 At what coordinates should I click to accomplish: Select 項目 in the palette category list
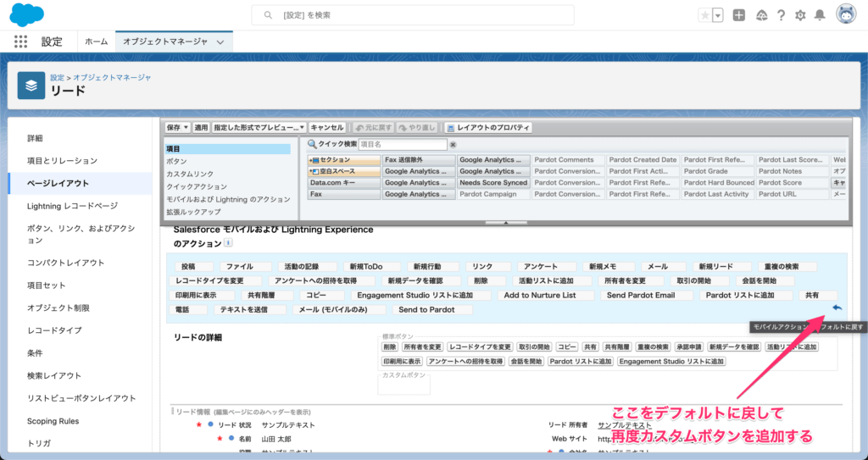coord(227,149)
